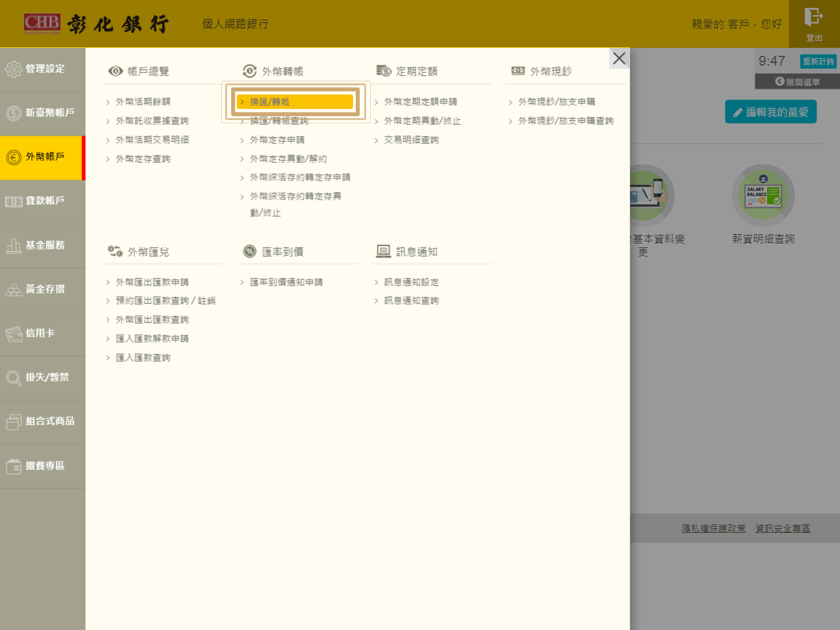Open 外幣活期餘額 menu entry

143,102
